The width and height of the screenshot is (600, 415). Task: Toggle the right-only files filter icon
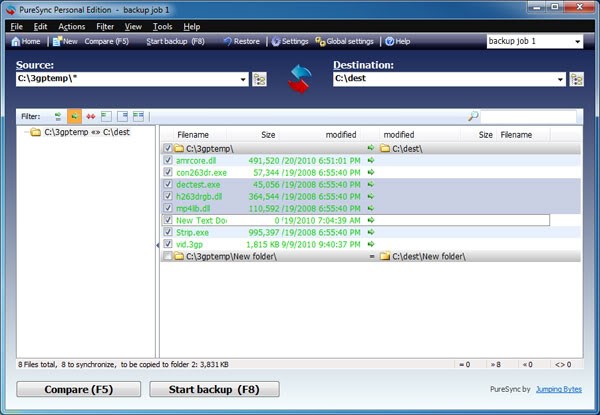[x=122, y=116]
